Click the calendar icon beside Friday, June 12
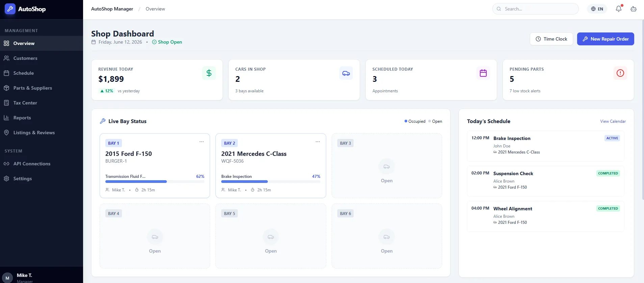 (94, 42)
